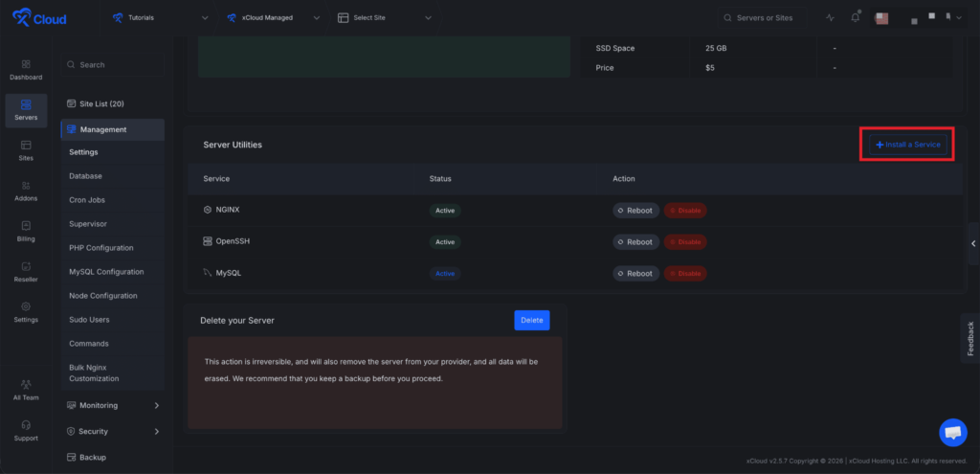The width and height of the screenshot is (980, 474).
Task: Open the Commands menu item
Action: coord(113,344)
